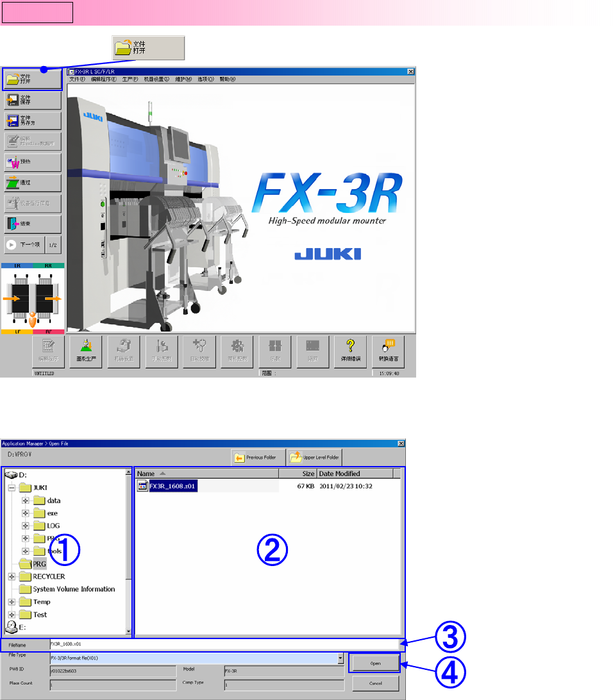Click the 结束 (exit) door icon button

32,224
